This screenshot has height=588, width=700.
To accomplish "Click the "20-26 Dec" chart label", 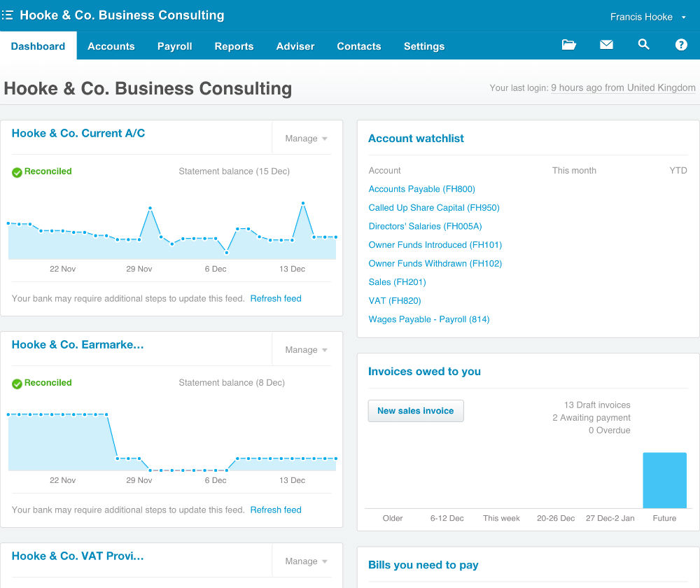I will [556, 519].
